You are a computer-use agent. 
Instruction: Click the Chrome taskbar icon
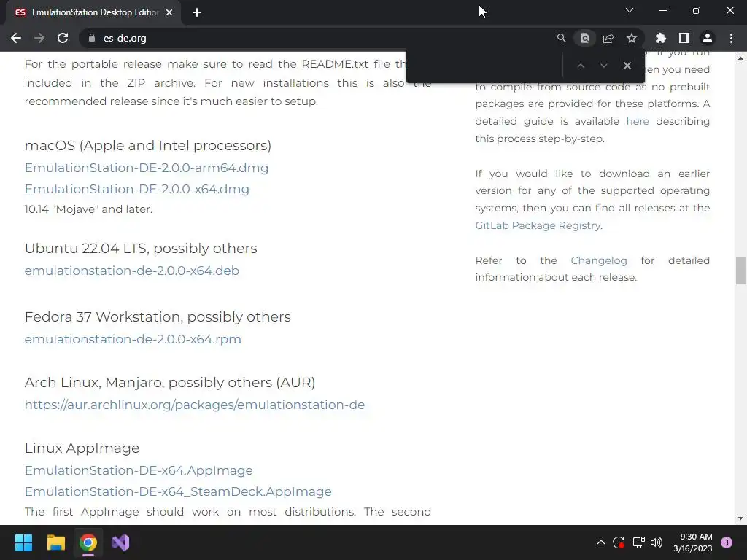[x=88, y=542]
